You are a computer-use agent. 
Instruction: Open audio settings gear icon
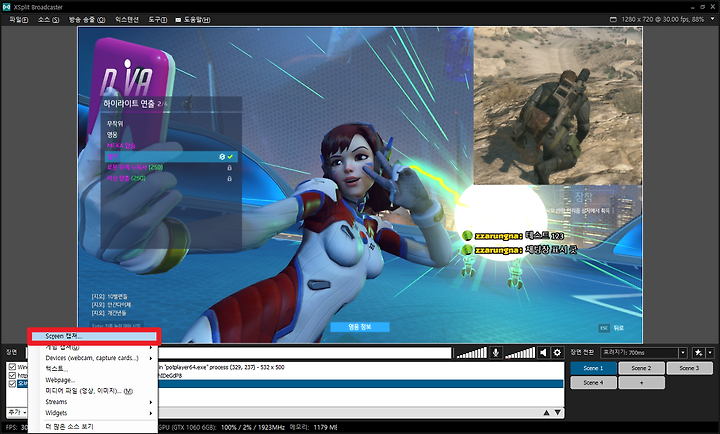pyautogui.click(x=557, y=353)
